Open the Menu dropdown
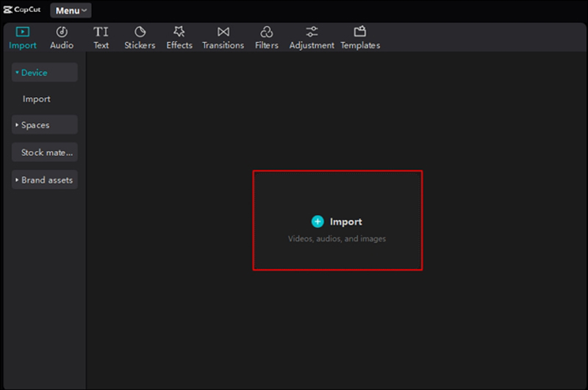Screen dimensions: 588x390 pos(71,10)
